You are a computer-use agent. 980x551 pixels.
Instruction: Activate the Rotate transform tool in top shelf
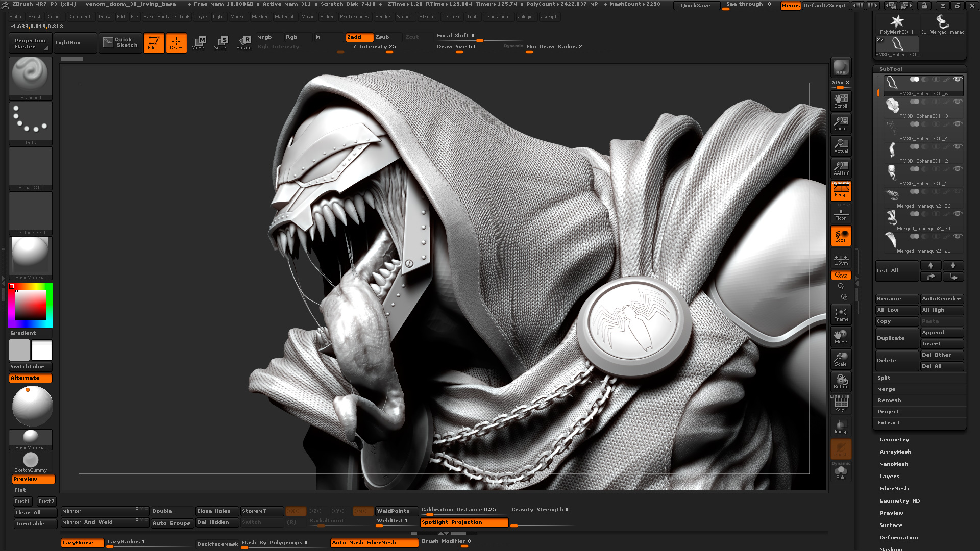243,43
